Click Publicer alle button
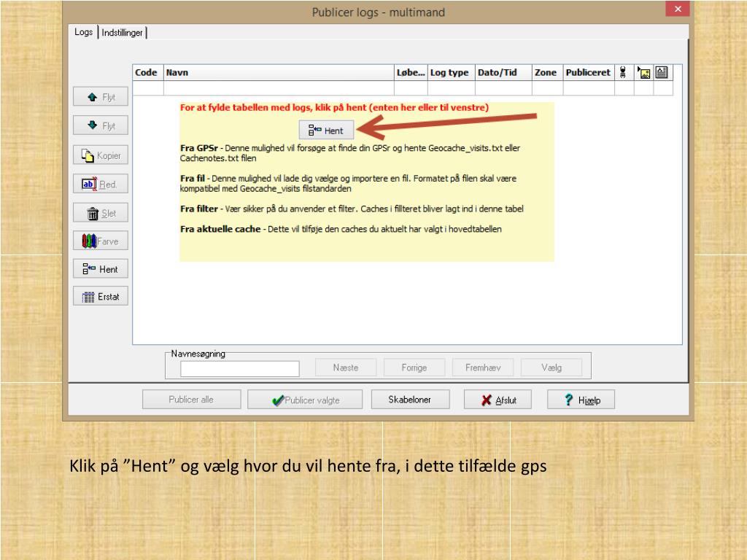 (x=192, y=400)
